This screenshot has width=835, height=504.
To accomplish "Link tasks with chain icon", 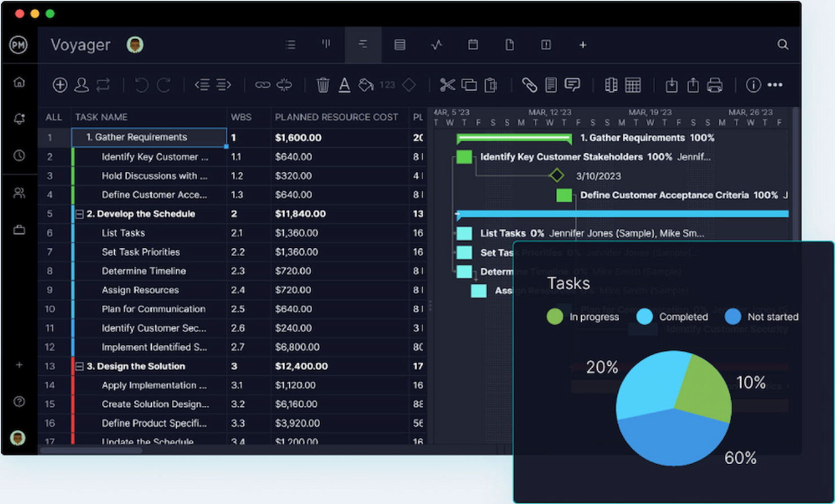I will [x=262, y=85].
